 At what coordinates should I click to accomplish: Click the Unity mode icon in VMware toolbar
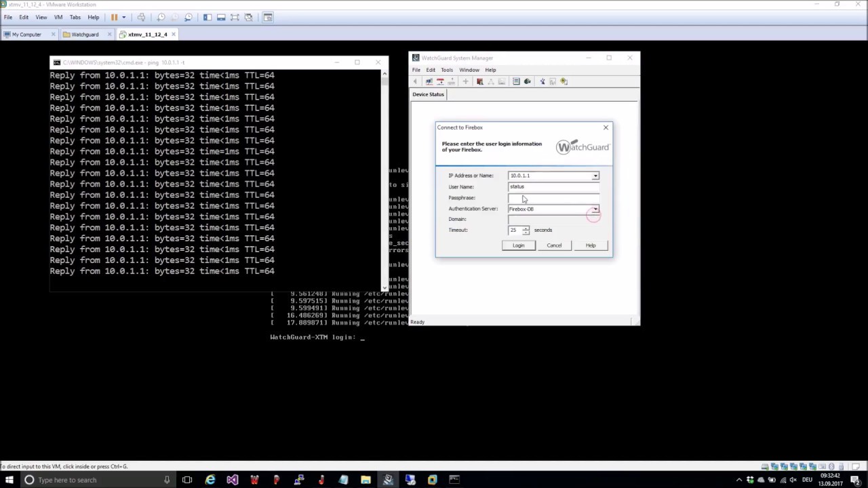point(248,17)
